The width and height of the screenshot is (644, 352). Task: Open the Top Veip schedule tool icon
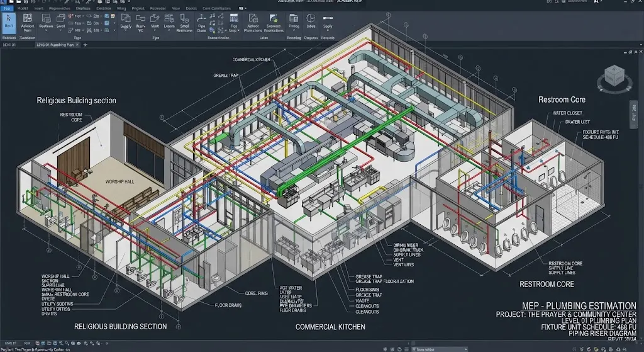pos(234,19)
